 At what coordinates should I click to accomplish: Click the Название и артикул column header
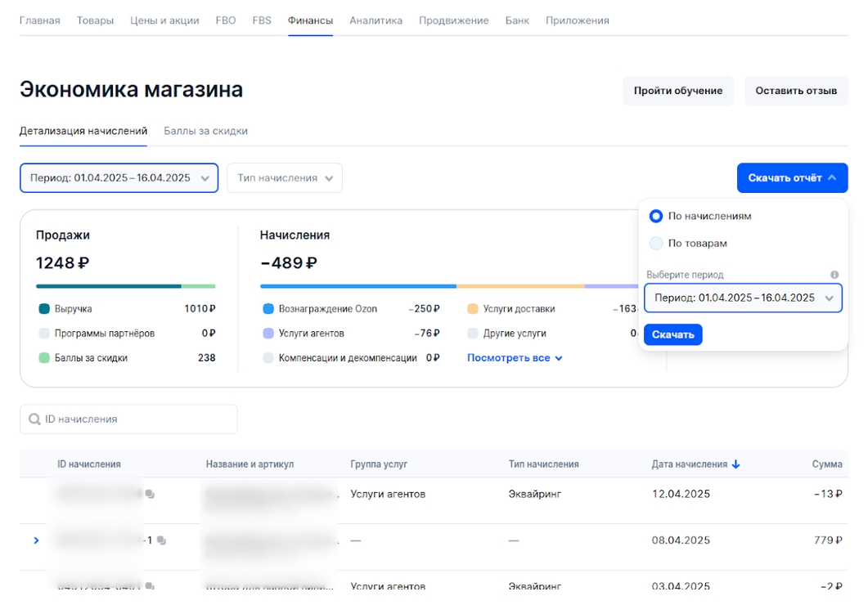[x=250, y=464]
